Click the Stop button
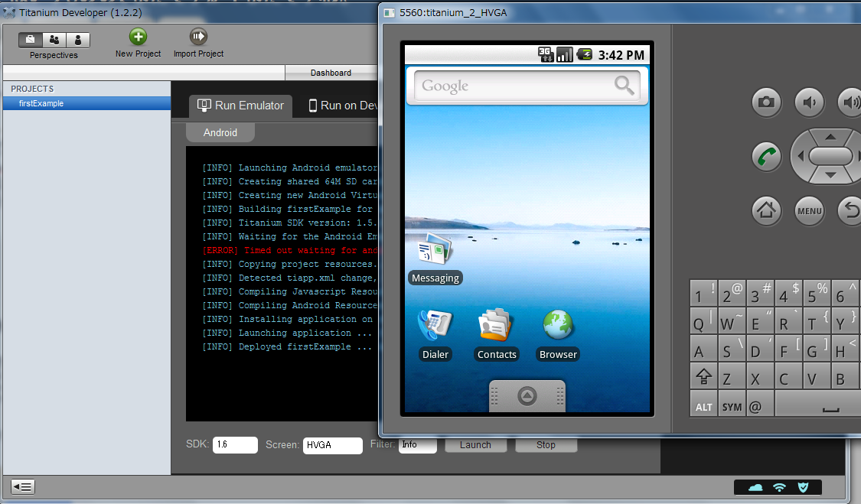Image resolution: width=861 pixels, height=504 pixels. pos(546,445)
